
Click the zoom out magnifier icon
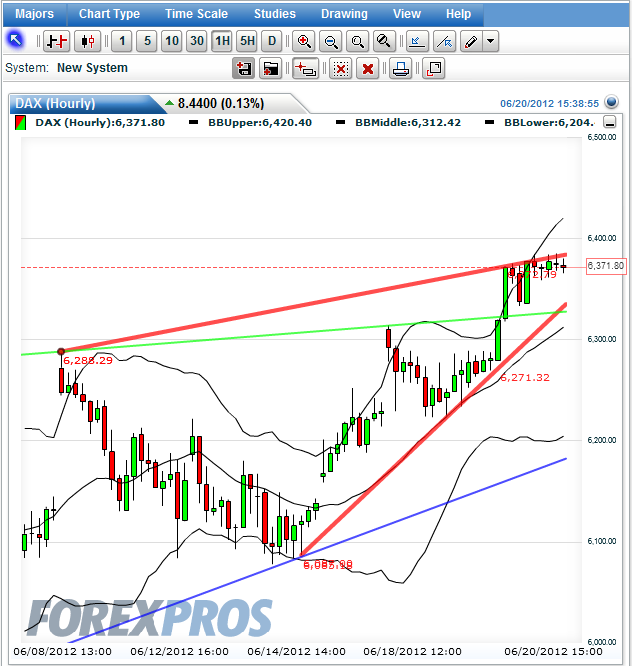331,41
